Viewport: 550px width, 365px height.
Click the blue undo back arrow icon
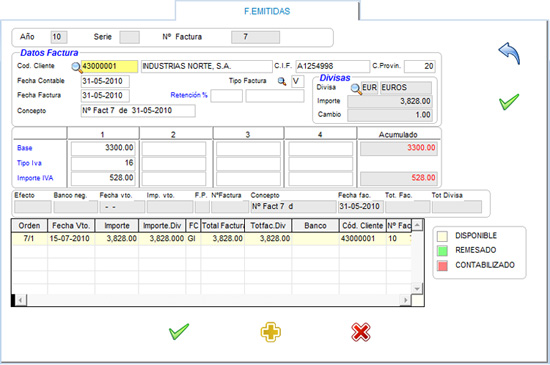coord(509,53)
